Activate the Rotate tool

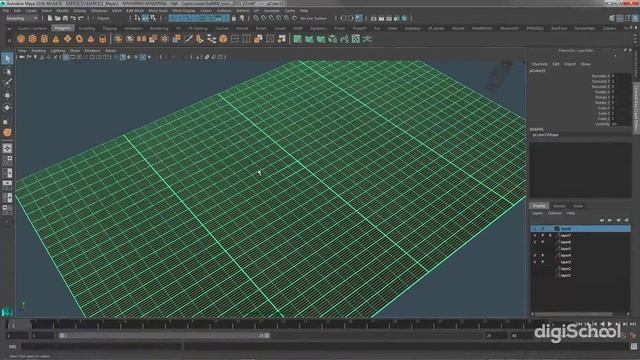(x=7, y=108)
